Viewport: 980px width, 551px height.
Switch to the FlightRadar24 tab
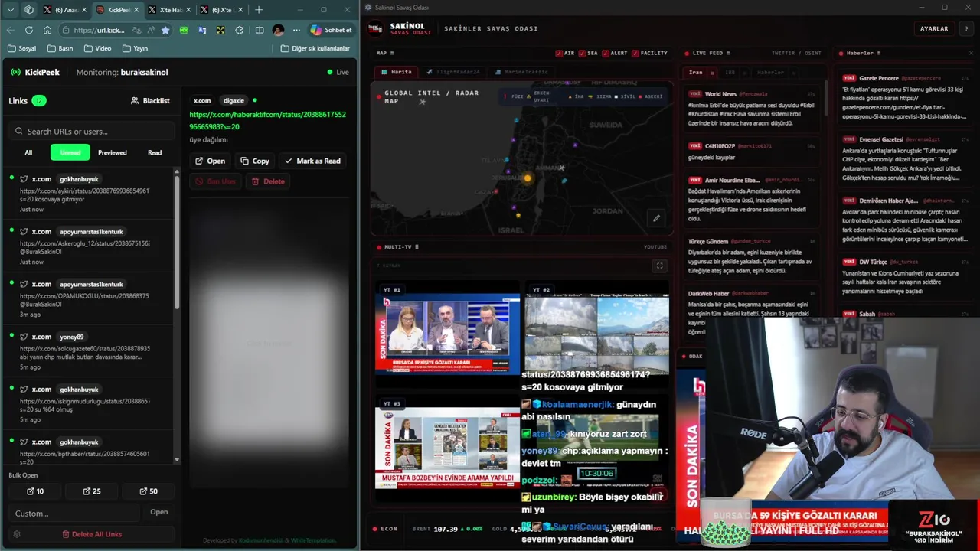click(454, 72)
